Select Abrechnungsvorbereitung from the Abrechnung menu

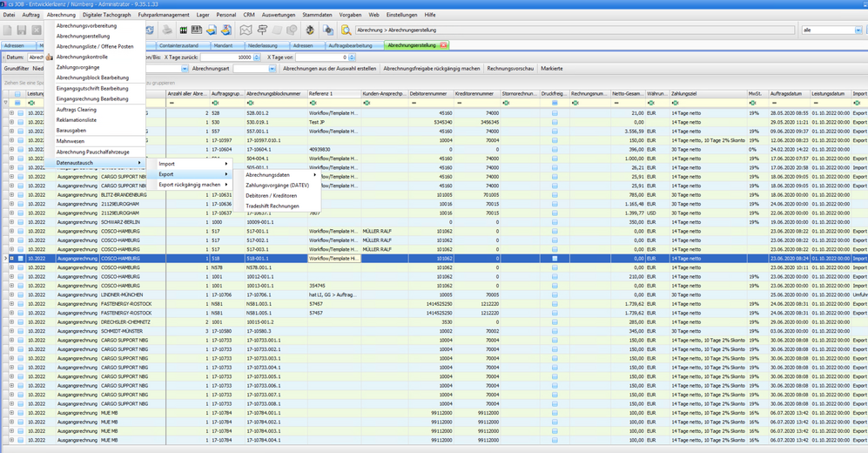tap(86, 26)
